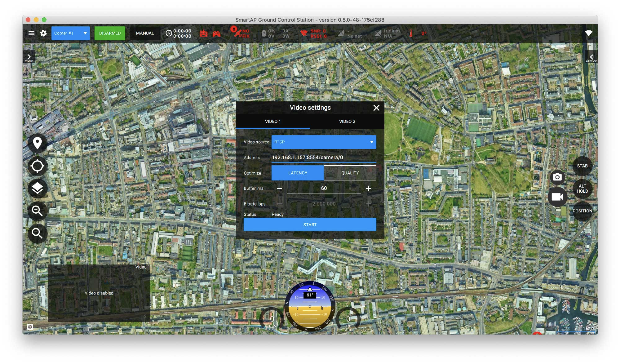This screenshot has width=620, height=364.
Task: Select STAB flight mode button
Action: tap(582, 166)
